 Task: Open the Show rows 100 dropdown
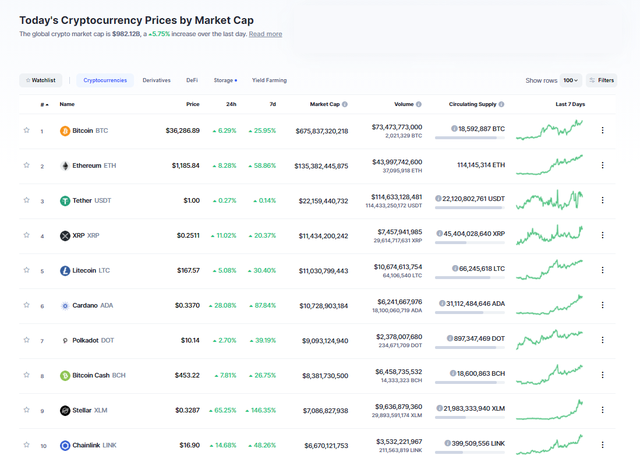(x=570, y=80)
